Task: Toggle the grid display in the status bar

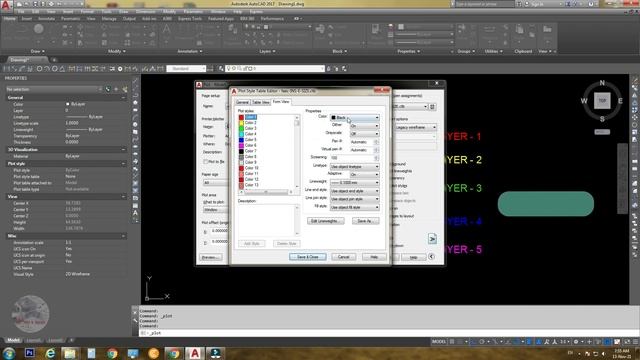Action: click(x=452, y=342)
